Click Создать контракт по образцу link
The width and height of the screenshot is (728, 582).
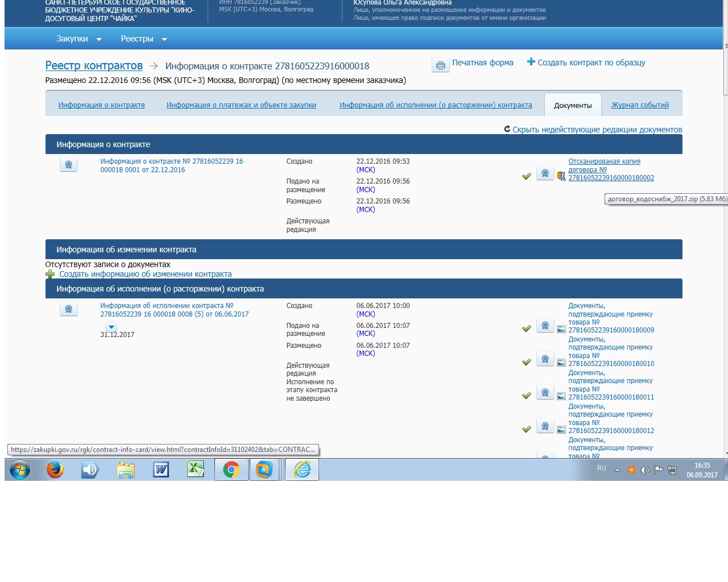[591, 63]
